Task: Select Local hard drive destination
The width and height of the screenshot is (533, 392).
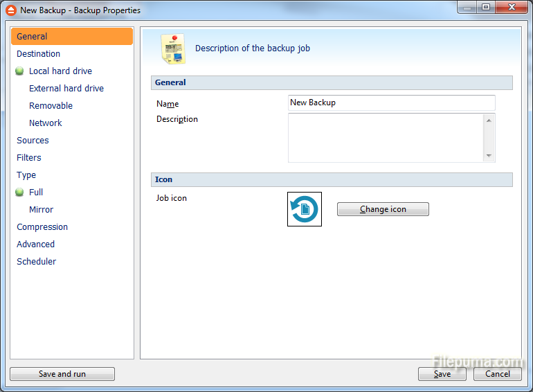Action: tap(60, 71)
